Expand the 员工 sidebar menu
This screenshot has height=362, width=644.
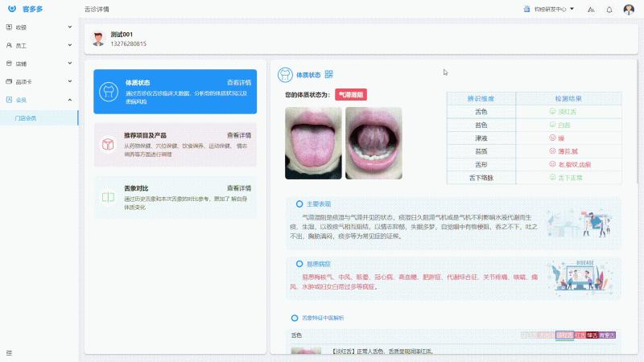(39, 46)
